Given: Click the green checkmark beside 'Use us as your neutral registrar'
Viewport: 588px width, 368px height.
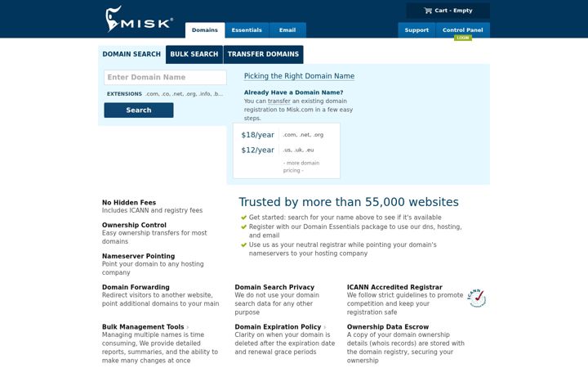Looking at the screenshot, I should pos(243,245).
